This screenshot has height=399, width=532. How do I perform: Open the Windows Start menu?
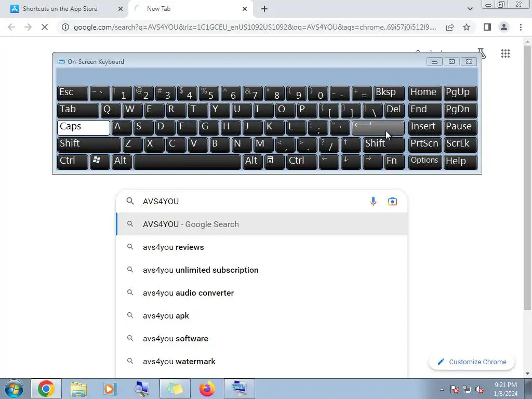13,389
